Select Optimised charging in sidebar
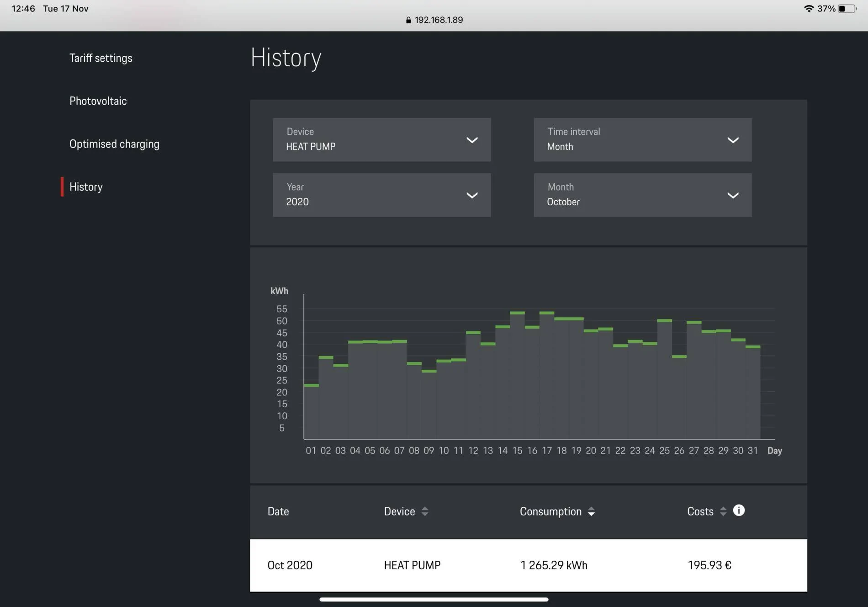 click(x=114, y=144)
